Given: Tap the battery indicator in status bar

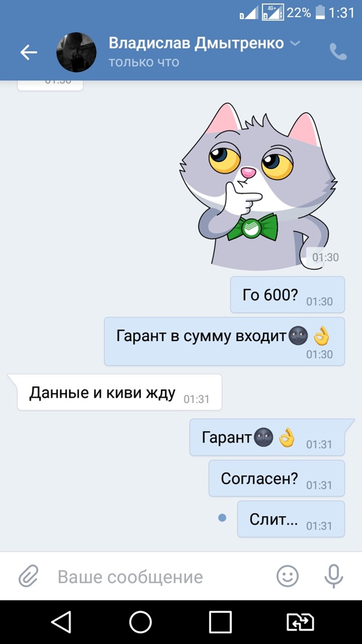Looking at the screenshot, I should (x=320, y=13).
